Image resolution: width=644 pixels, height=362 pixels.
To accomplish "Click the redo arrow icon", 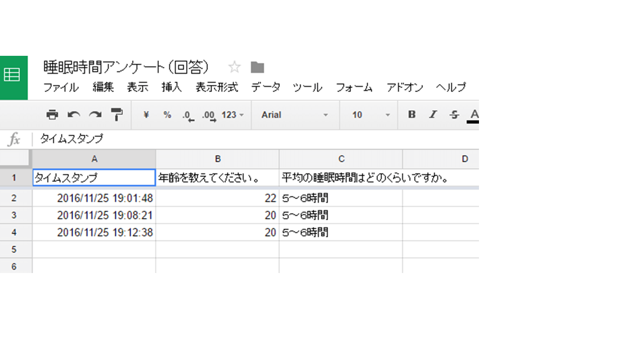I will pyautogui.click(x=95, y=115).
